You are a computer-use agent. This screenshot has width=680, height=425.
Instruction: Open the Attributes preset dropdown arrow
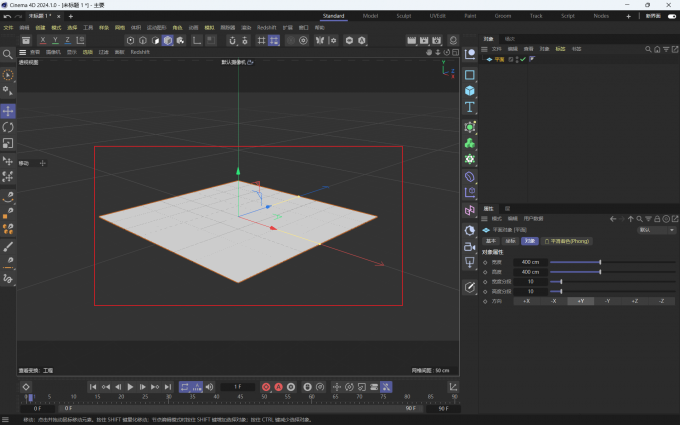click(x=672, y=230)
